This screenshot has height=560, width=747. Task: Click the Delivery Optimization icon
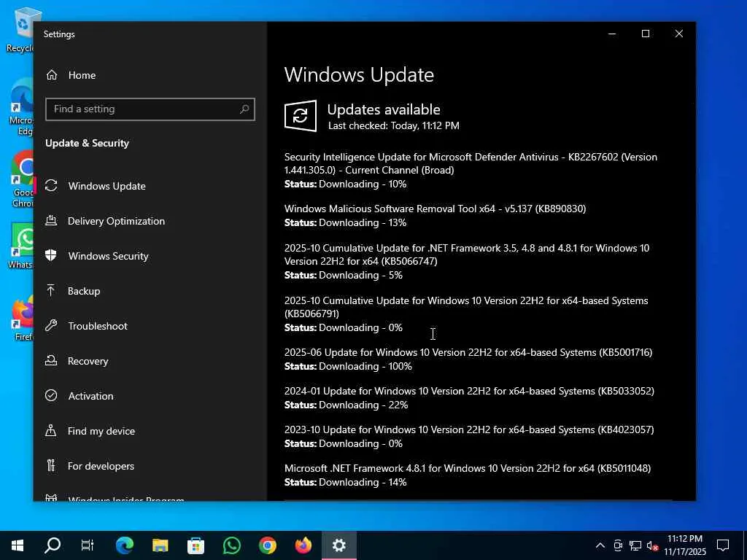coord(52,220)
